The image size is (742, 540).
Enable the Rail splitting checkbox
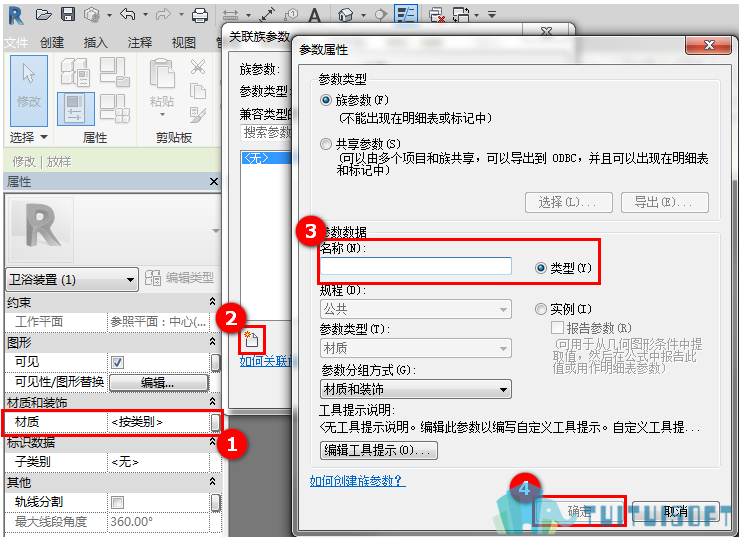(117, 502)
